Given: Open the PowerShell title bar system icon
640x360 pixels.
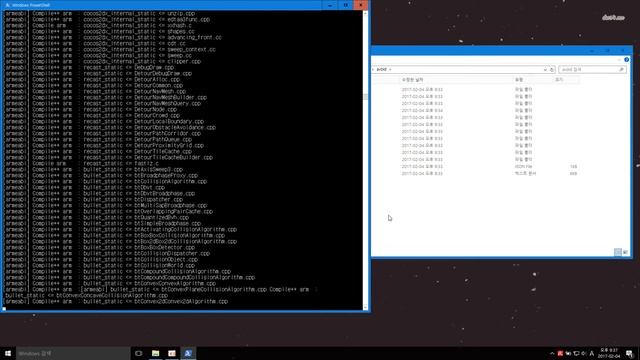Looking at the screenshot, I should point(7,5).
